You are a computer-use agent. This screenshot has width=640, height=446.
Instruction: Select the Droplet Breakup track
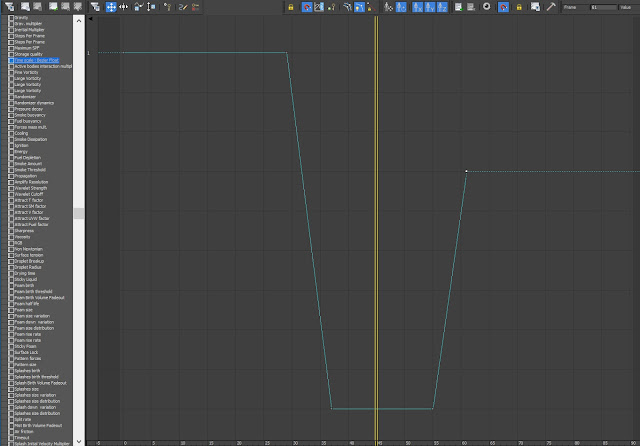29,261
